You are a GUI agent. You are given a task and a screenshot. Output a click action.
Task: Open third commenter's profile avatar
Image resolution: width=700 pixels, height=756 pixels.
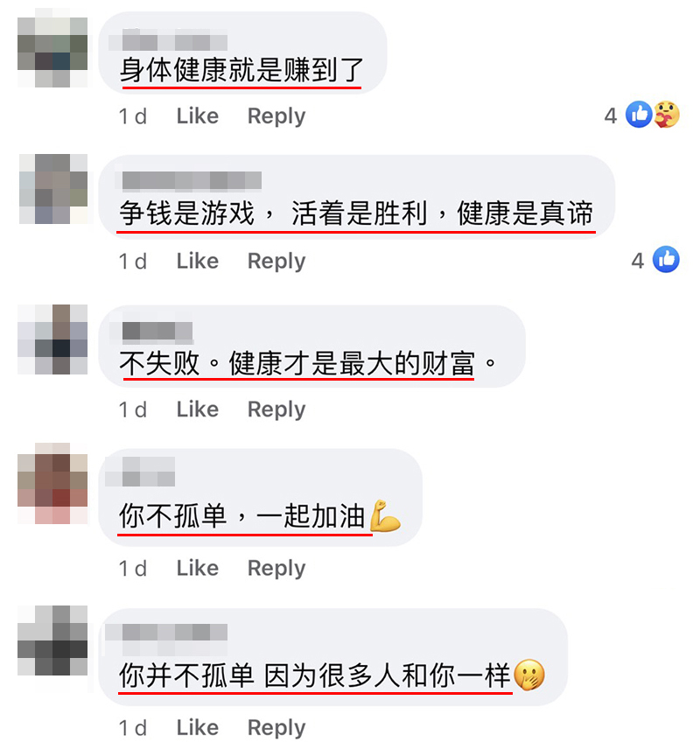(x=52, y=339)
